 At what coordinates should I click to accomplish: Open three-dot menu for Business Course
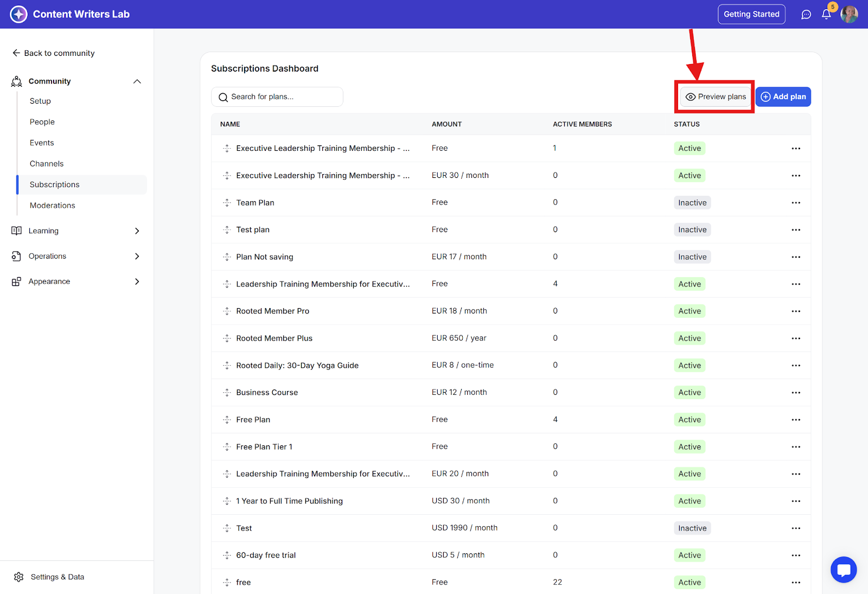[796, 393]
